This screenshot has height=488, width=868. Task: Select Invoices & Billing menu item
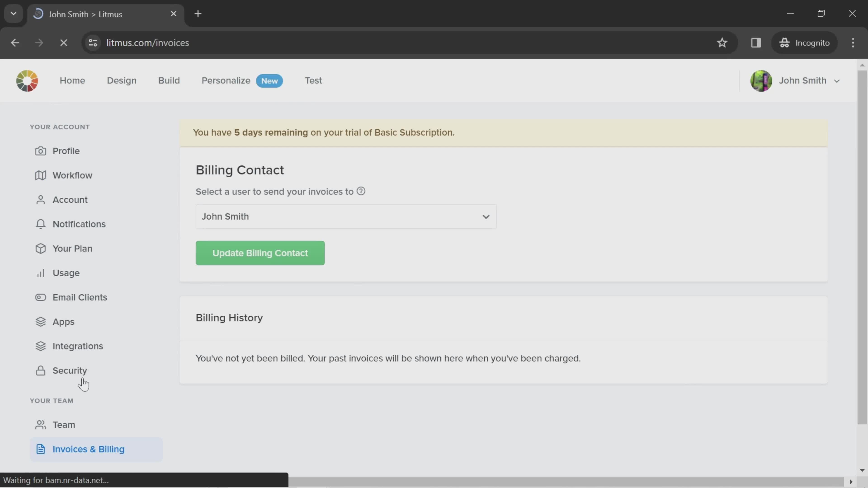click(x=88, y=449)
